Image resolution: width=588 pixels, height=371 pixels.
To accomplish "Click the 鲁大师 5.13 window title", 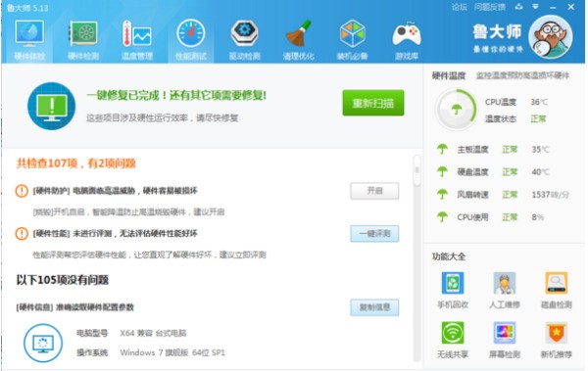I will (x=27, y=8).
